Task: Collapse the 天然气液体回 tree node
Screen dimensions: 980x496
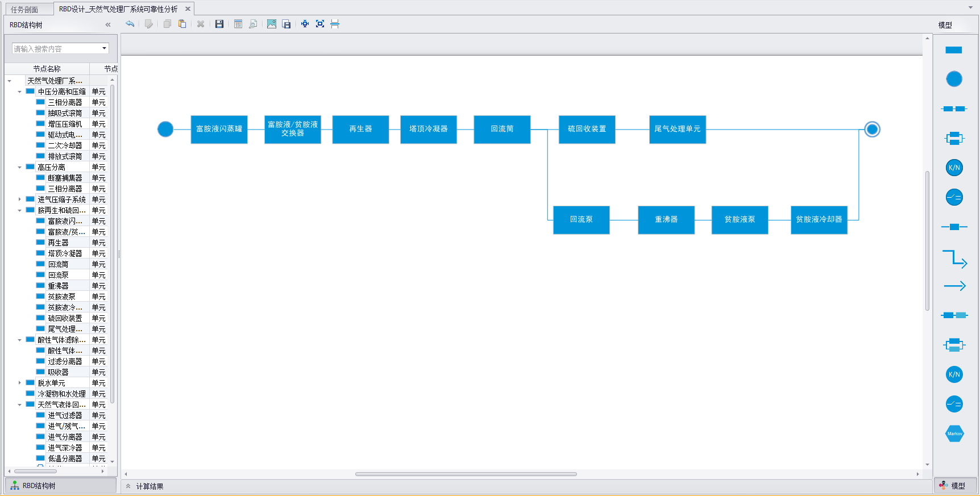Action: point(20,405)
